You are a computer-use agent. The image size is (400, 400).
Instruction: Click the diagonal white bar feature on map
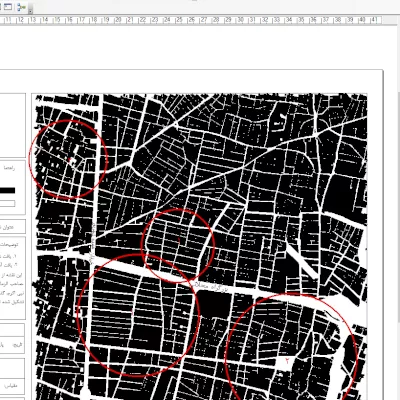point(302,261)
